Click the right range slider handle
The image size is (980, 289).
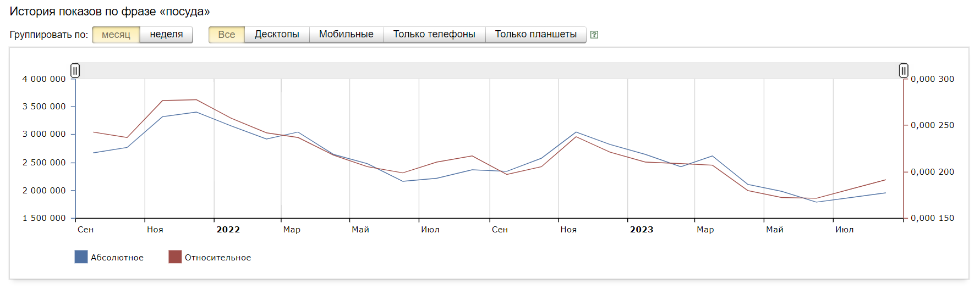[904, 70]
